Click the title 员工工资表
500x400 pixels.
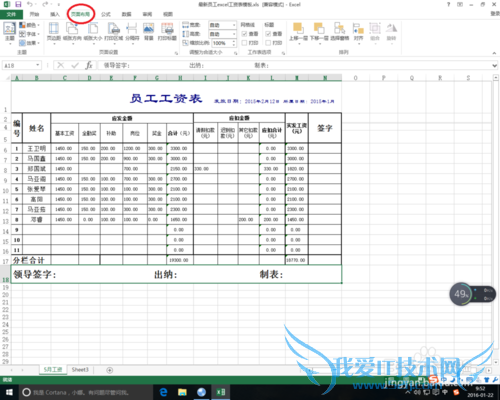(x=166, y=99)
